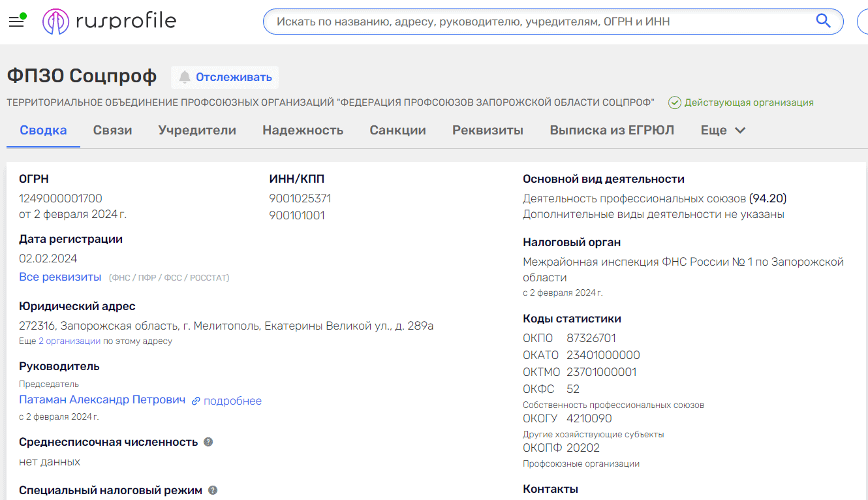
Task: Click the green checkmark status icon
Action: pos(675,102)
